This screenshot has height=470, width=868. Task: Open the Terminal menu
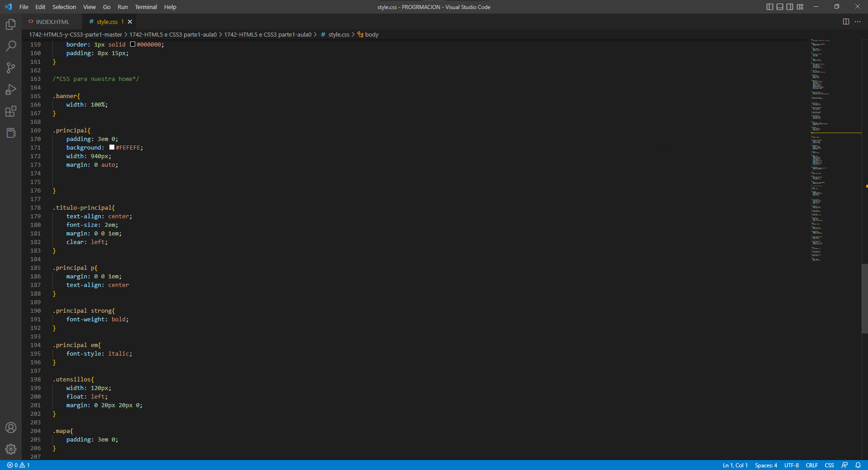[x=146, y=7]
